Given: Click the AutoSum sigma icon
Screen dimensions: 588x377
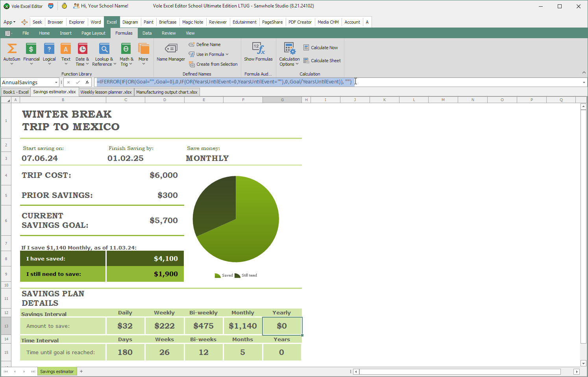Looking at the screenshot, I should coord(12,48).
